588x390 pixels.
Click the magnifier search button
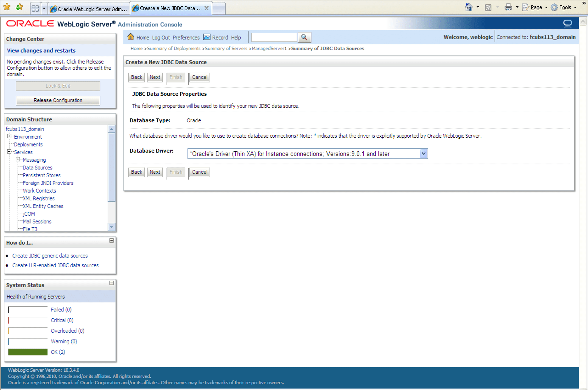[x=304, y=37]
